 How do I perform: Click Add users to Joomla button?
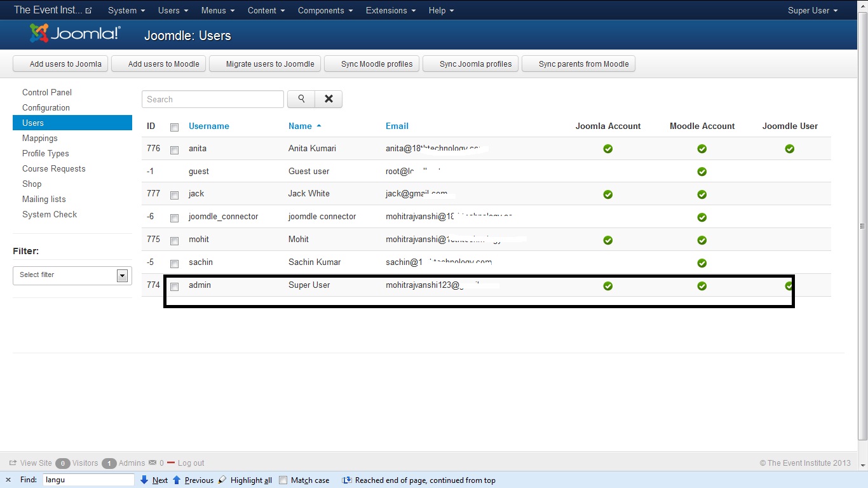tap(61, 64)
